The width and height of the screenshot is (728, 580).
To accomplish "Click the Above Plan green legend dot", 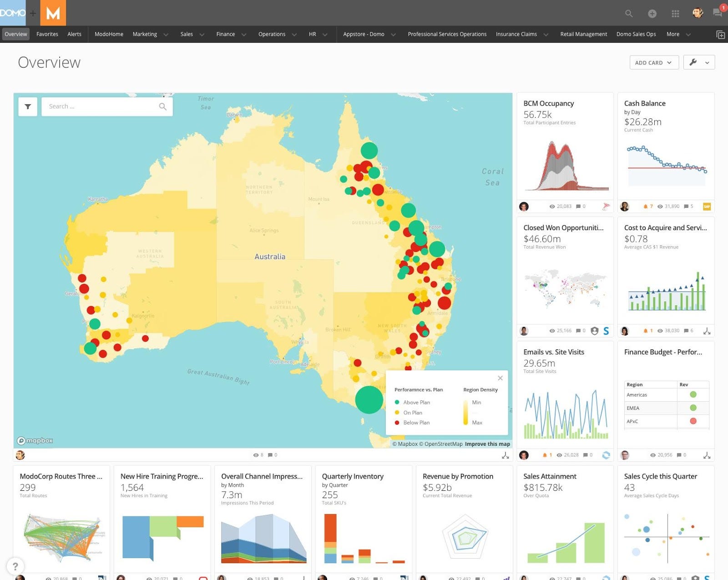I will pyautogui.click(x=397, y=402).
